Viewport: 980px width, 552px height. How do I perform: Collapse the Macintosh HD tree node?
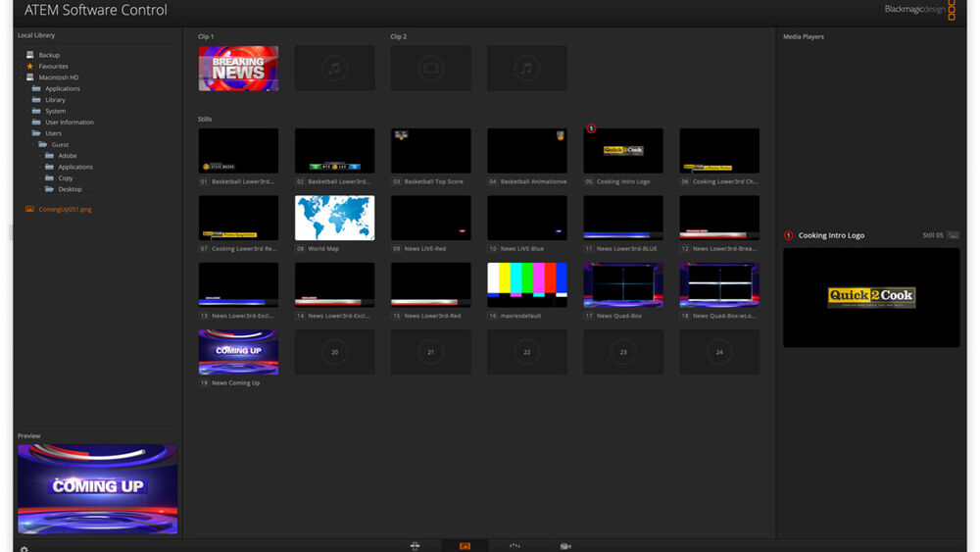20,77
